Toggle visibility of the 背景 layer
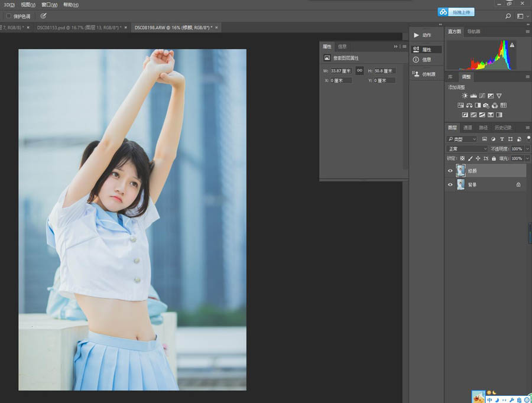Viewport: 532px width, 403px height. point(450,185)
